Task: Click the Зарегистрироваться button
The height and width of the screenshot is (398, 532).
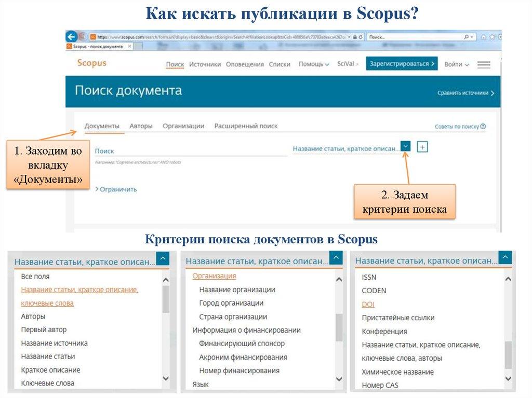Action: (x=401, y=64)
